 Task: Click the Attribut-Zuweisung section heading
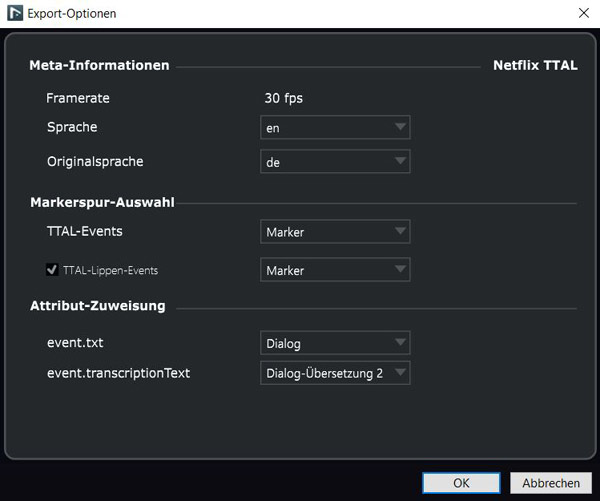coord(97,305)
